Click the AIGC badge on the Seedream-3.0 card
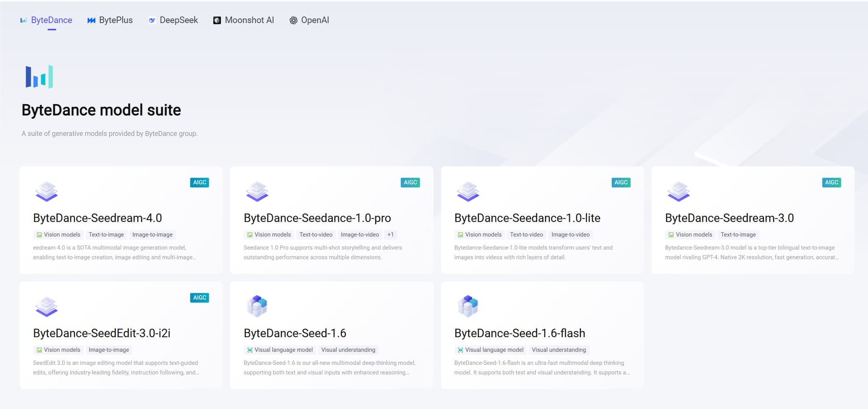Screen dimensions: 868x409 831,183
